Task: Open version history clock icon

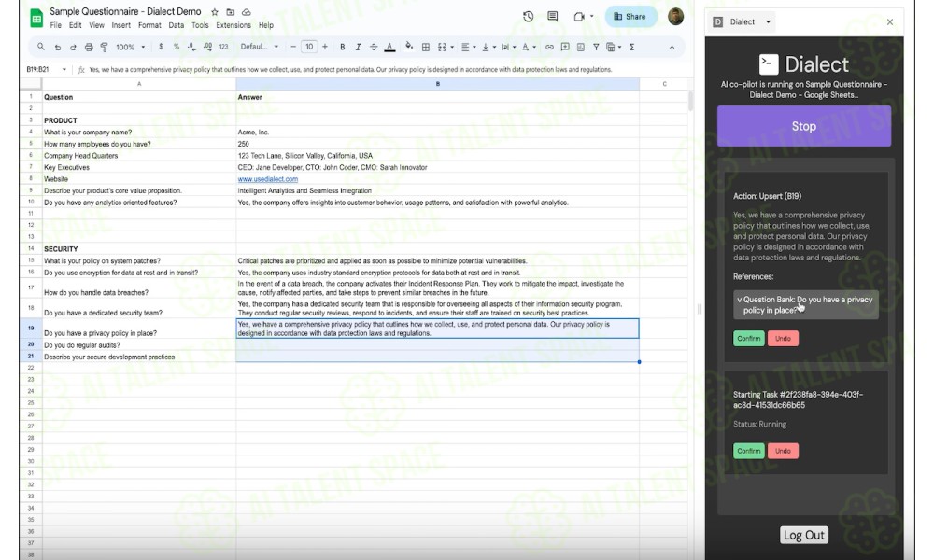Action: pyautogui.click(x=528, y=17)
